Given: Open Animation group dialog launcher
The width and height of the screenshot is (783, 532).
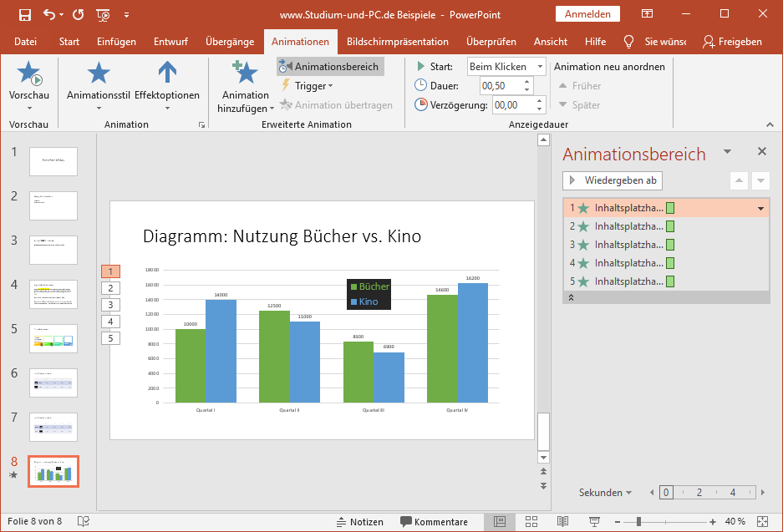Looking at the screenshot, I should pos(201,124).
